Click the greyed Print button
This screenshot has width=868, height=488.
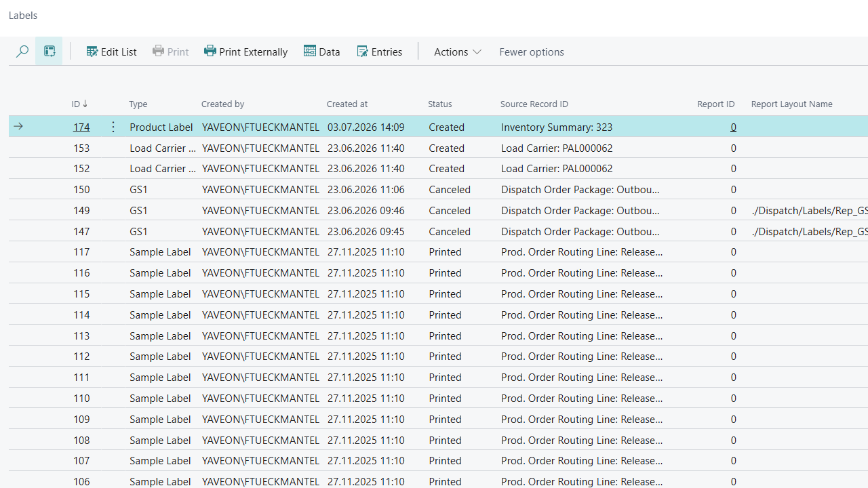tap(170, 52)
